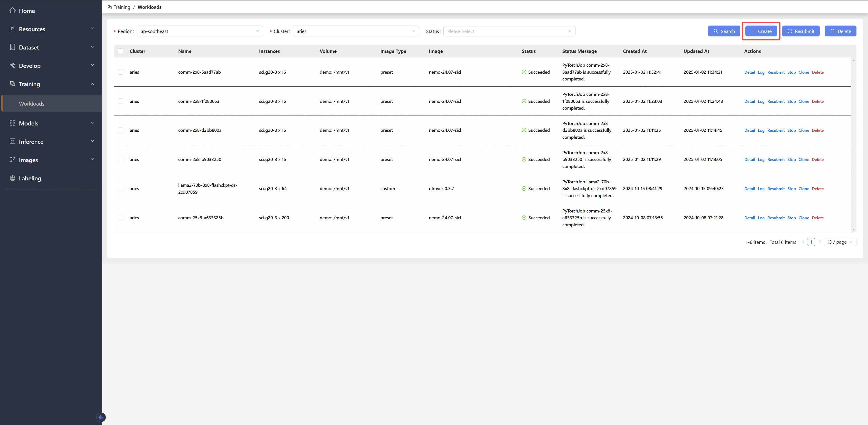The height and width of the screenshot is (425, 868).
Task: Click the table scrollbar down arrow
Action: point(854,229)
